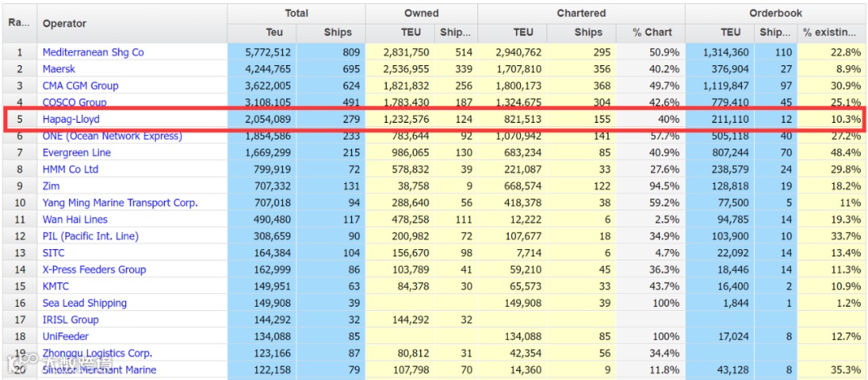This screenshot has height=380, width=868.
Task: Select Hapag-Lloyd orderbook TEU 211,110
Action: pos(730,119)
